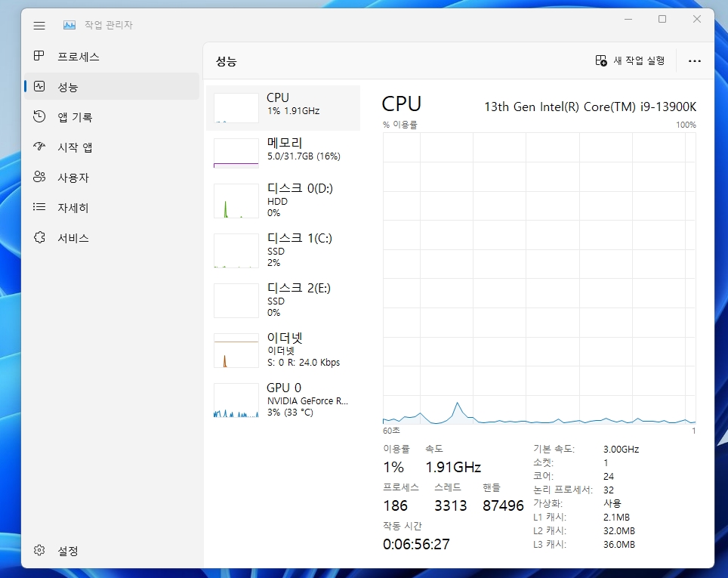The height and width of the screenshot is (578, 728).
Task: Go to 프로세스 tab
Action: [x=112, y=56]
